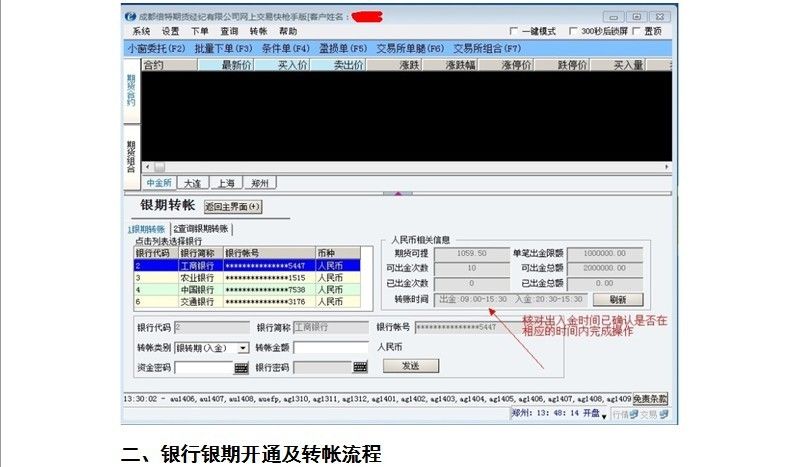
Task: Click the 转帐金额 input field
Action: pos(330,348)
